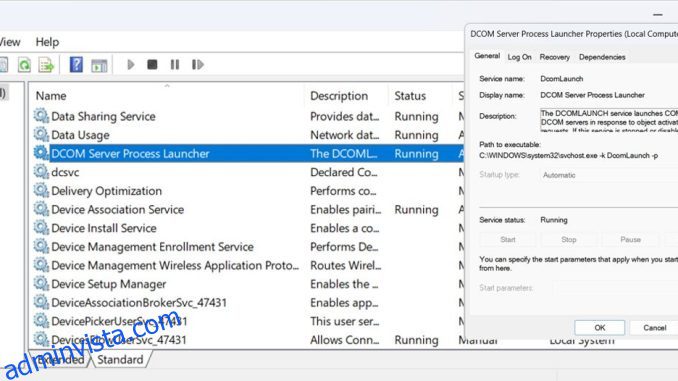This screenshot has height=381, width=678.
Task: Click the Export List toolbar icon
Action: pos(46,65)
